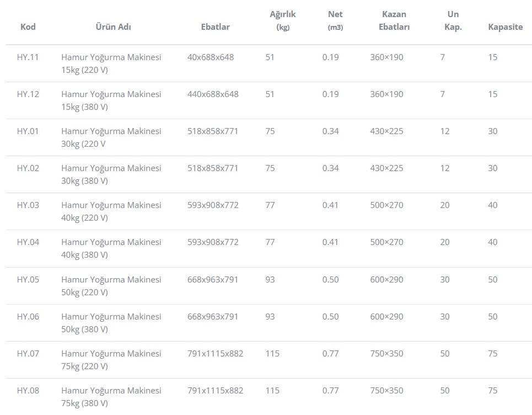Click the HY.06 code cell
The height and width of the screenshot is (415, 532).
[28, 316]
